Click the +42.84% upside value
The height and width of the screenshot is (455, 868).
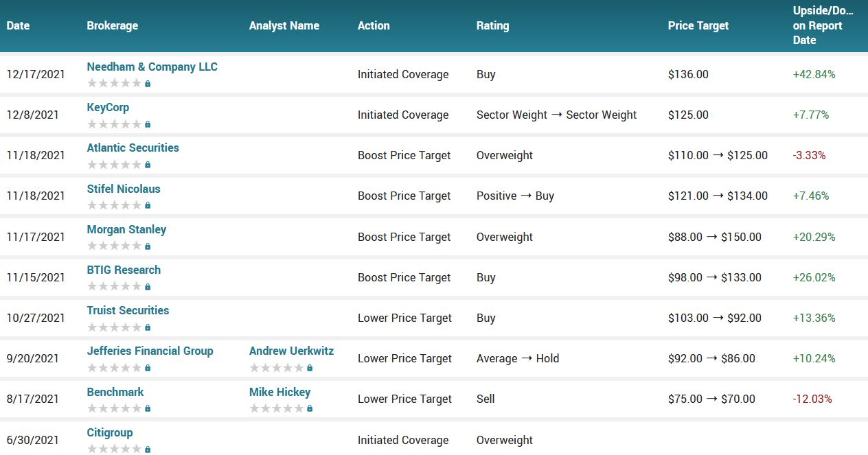tap(814, 74)
